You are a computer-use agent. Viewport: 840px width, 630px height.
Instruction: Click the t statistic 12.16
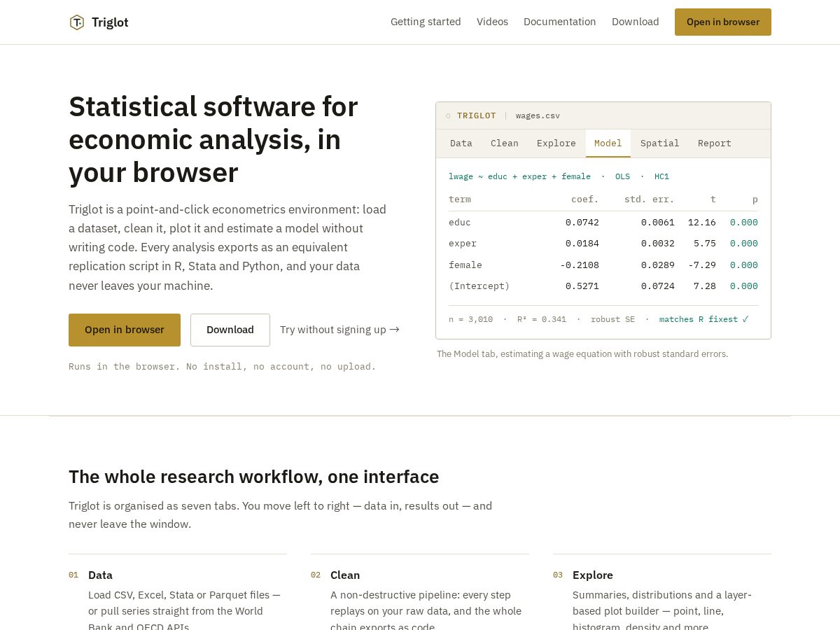click(702, 223)
